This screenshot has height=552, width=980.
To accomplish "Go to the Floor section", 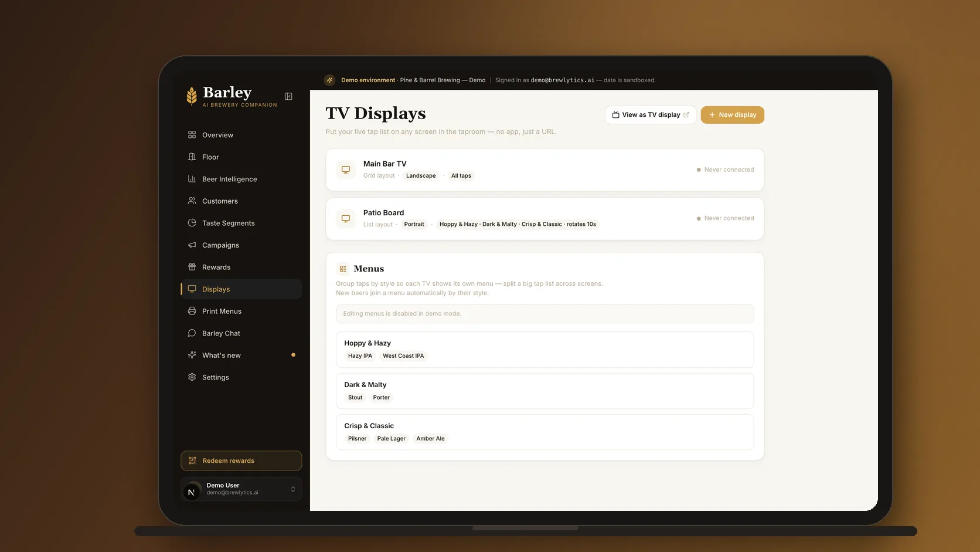I will [x=241, y=157].
